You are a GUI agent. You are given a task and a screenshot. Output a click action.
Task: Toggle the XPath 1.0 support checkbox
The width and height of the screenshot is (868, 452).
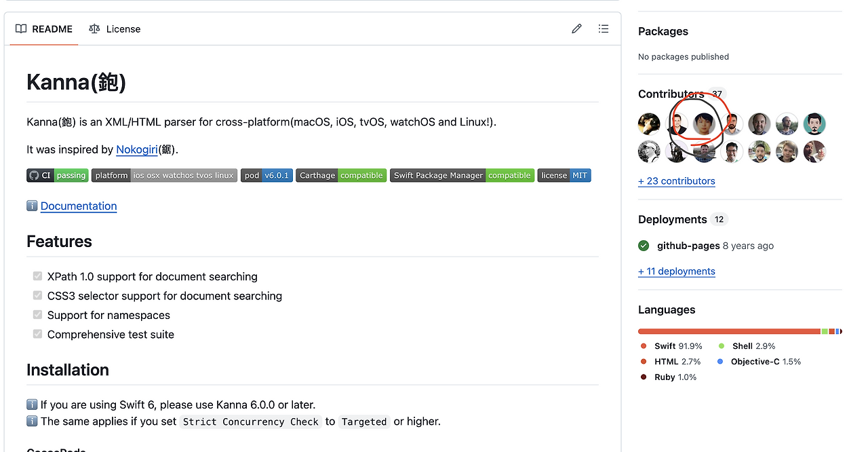pos(38,276)
